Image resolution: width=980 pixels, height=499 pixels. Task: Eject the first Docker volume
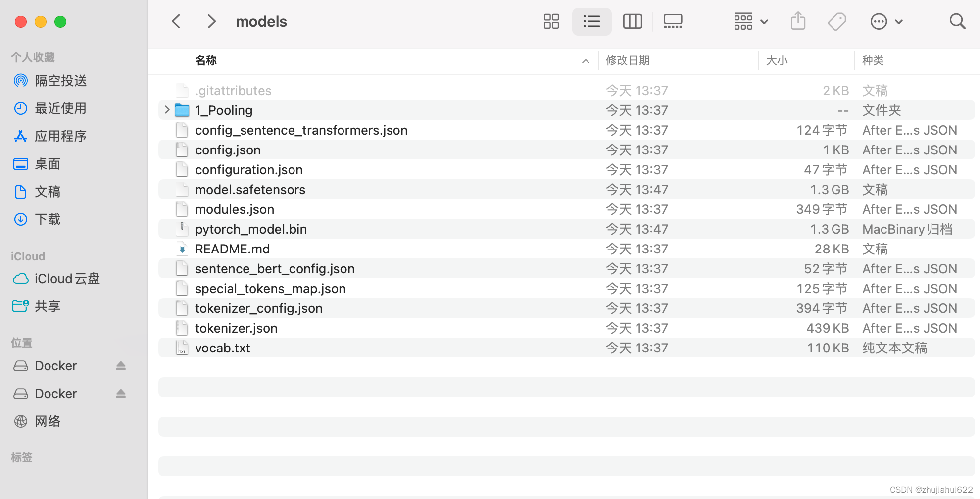(x=121, y=365)
